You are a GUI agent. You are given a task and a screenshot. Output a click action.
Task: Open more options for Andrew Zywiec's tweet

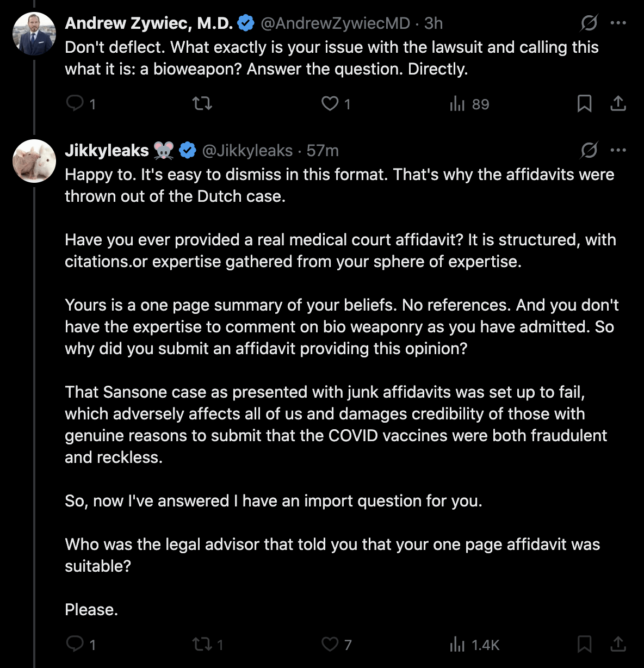(618, 23)
